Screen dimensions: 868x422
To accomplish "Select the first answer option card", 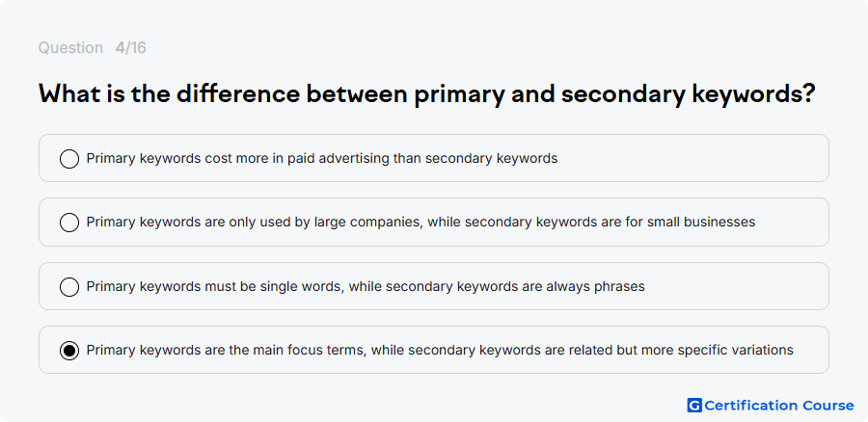I will coord(433,158).
